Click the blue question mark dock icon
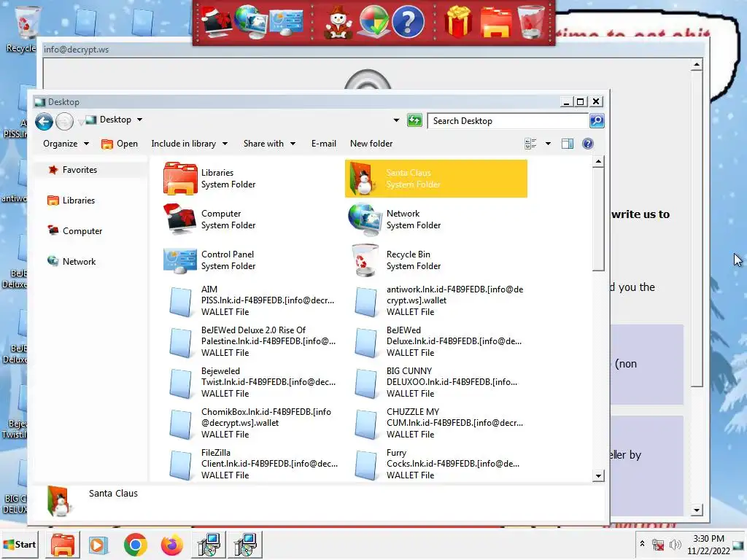The width and height of the screenshot is (747, 560). (408, 23)
